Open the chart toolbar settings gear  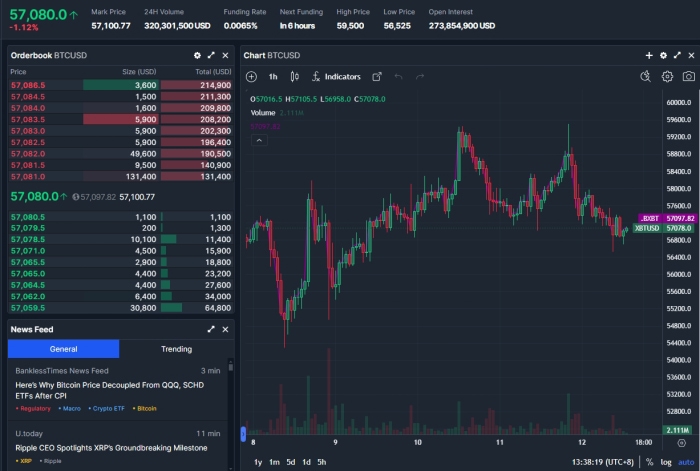click(667, 76)
